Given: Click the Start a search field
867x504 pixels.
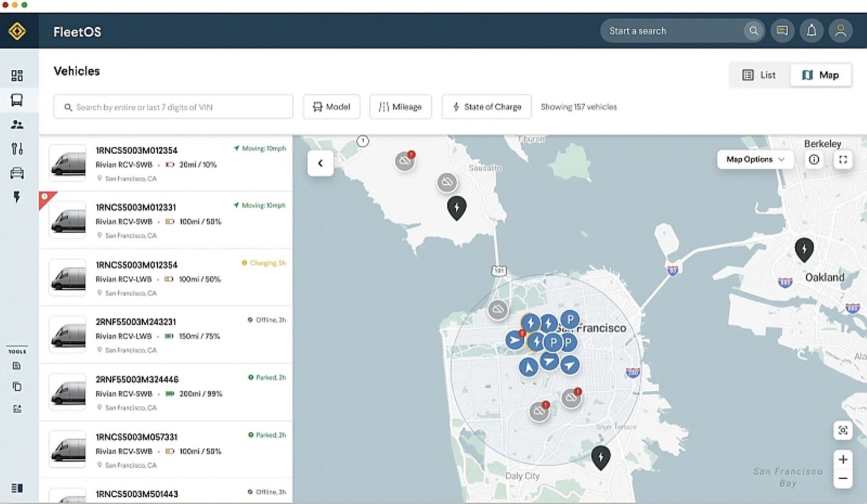Looking at the screenshot, I should tap(683, 31).
